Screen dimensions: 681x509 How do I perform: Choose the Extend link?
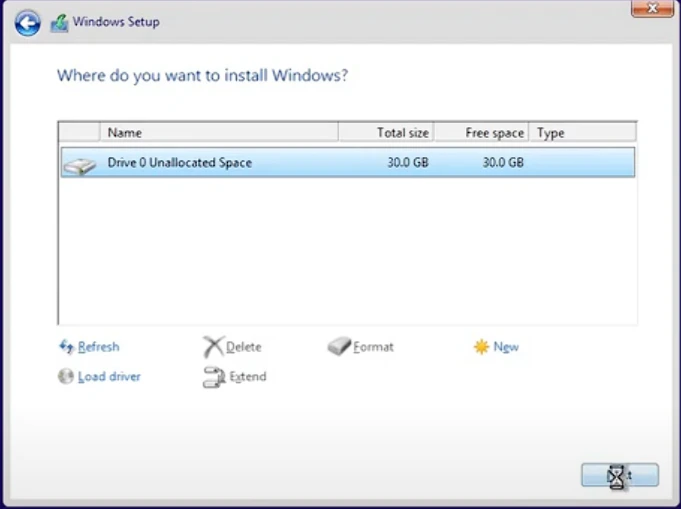click(248, 377)
